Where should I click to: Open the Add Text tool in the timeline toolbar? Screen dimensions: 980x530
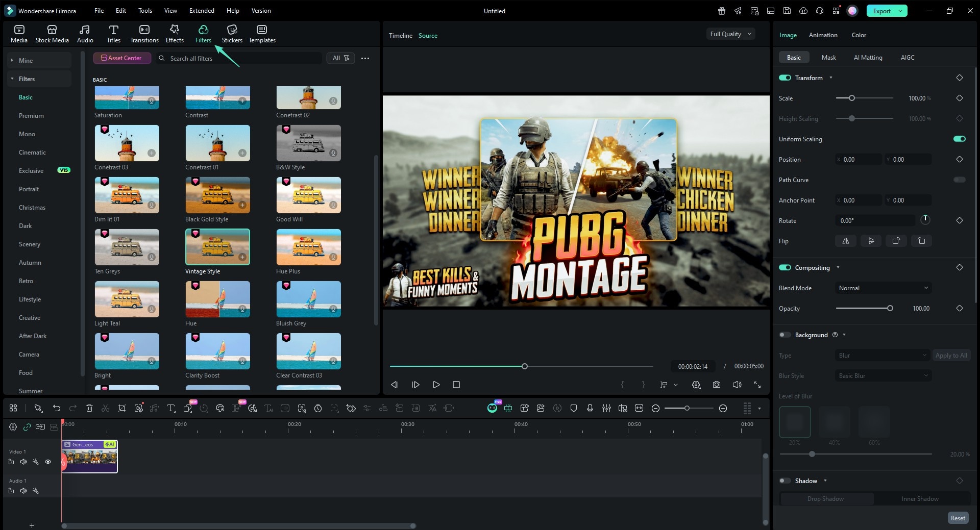(x=170, y=408)
